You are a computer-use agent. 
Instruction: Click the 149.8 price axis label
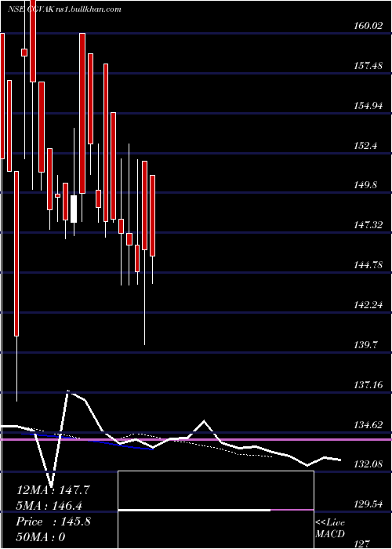[x=365, y=185]
